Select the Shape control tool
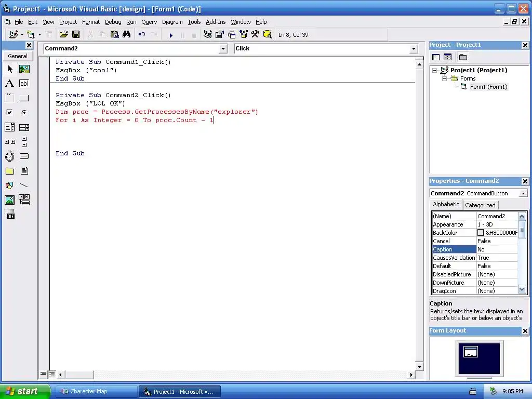The width and height of the screenshot is (532, 399). click(10, 185)
